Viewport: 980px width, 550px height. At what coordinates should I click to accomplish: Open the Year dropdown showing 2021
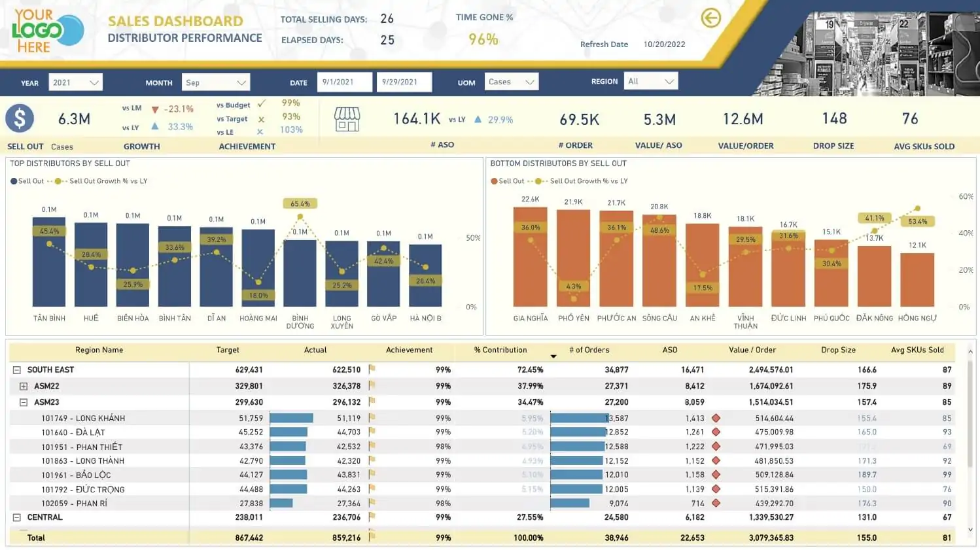click(x=76, y=82)
